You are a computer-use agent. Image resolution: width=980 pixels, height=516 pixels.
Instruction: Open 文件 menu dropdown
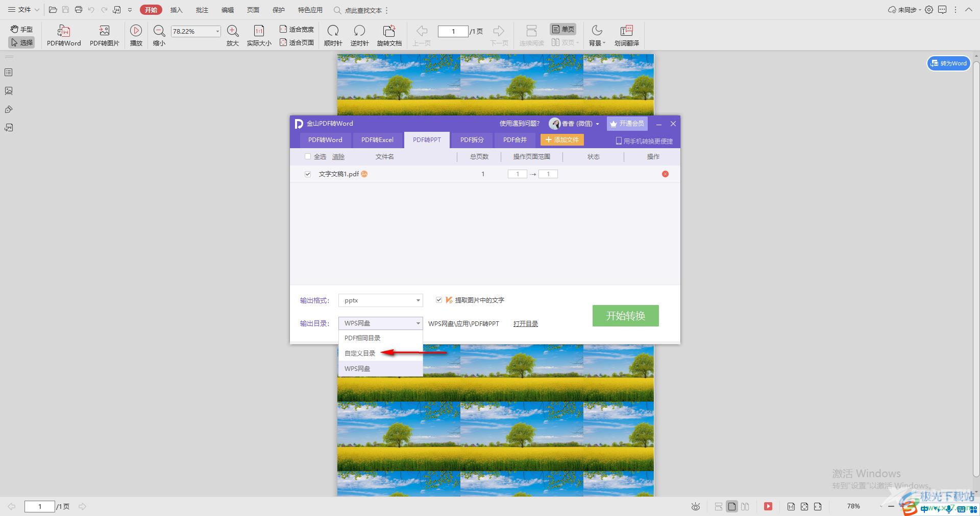point(23,10)
